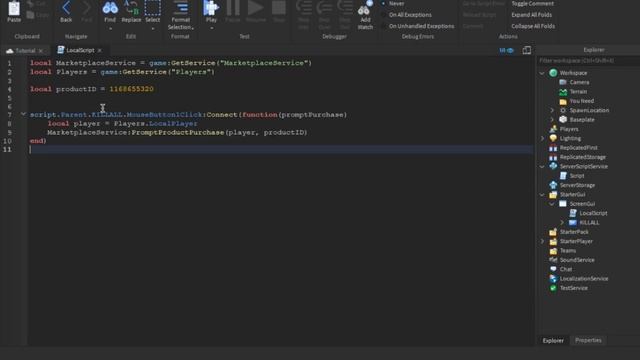Collapse the ScreenGui node
This screenshot has width=640, height=360.
coord(552,204)
